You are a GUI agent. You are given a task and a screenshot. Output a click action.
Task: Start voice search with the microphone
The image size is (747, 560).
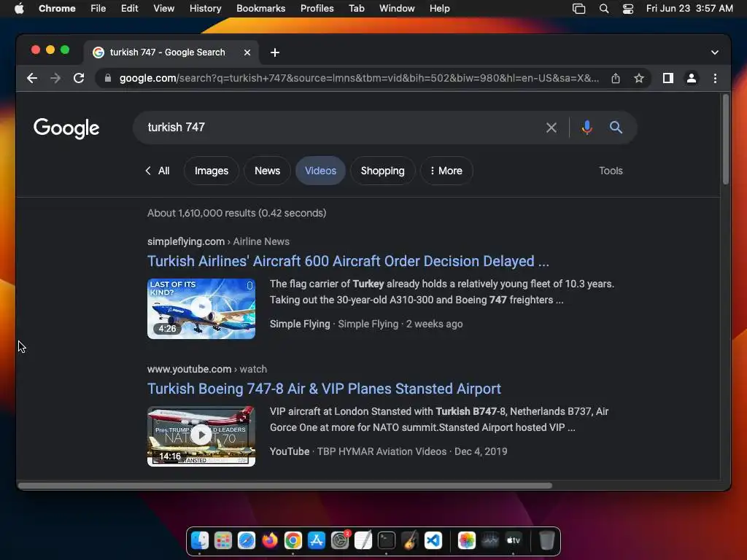pyautogui.click(x=587, y=128)
